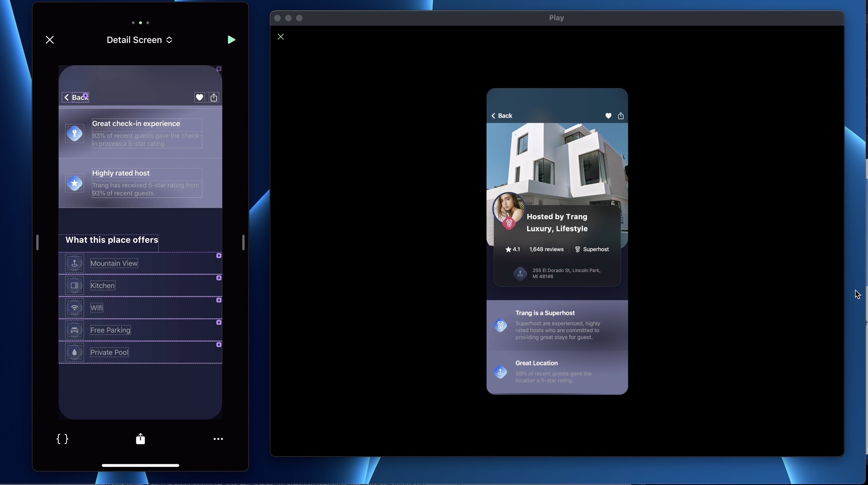Screen dimensions: 868x485
Task: Select the Private Pool label
Action: point(110,352)
